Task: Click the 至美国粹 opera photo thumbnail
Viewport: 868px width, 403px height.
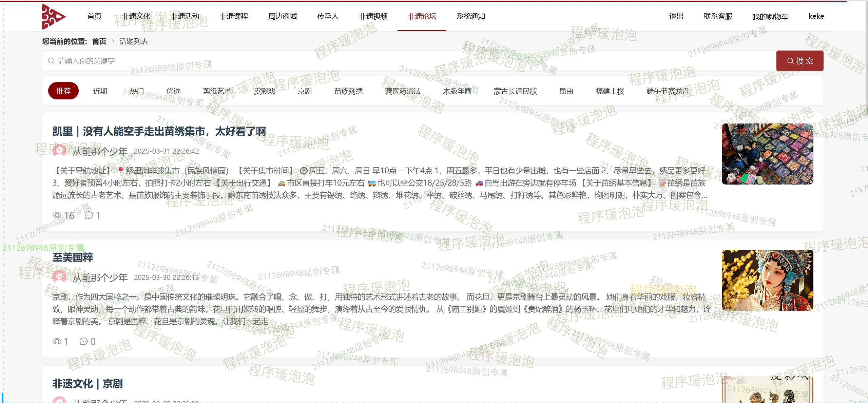Action: click(767, 280)
